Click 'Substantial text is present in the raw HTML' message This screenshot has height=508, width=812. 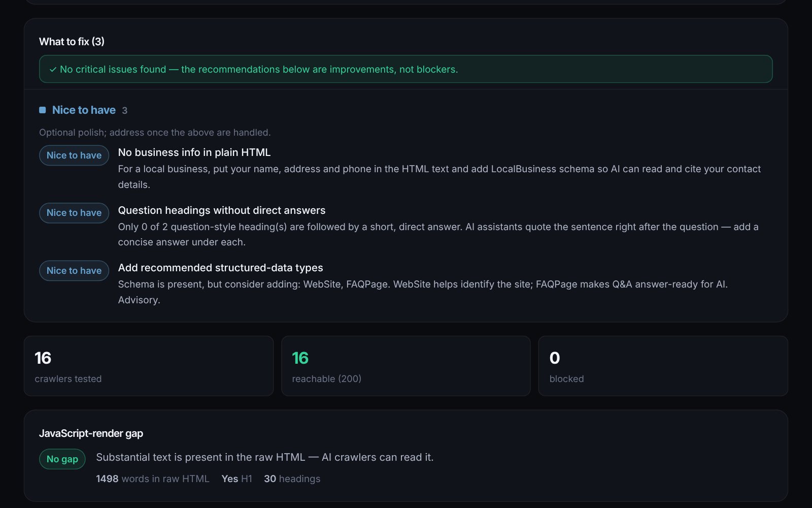coord(265,457)
